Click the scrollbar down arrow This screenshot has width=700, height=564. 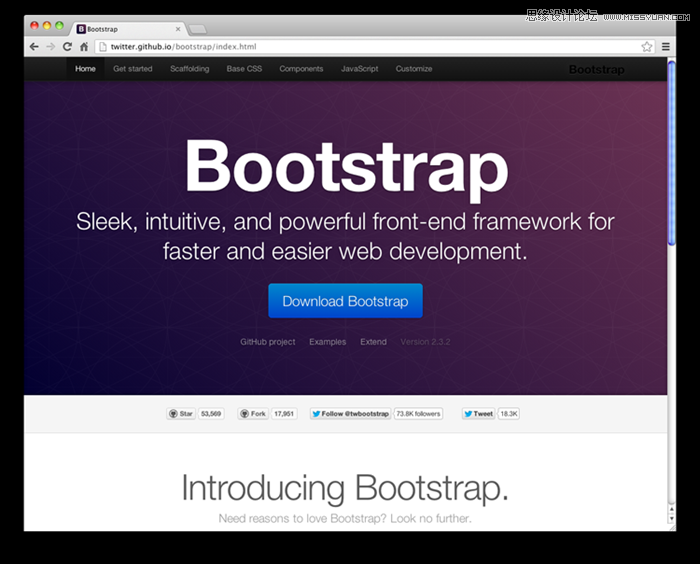tap(671, 519)
